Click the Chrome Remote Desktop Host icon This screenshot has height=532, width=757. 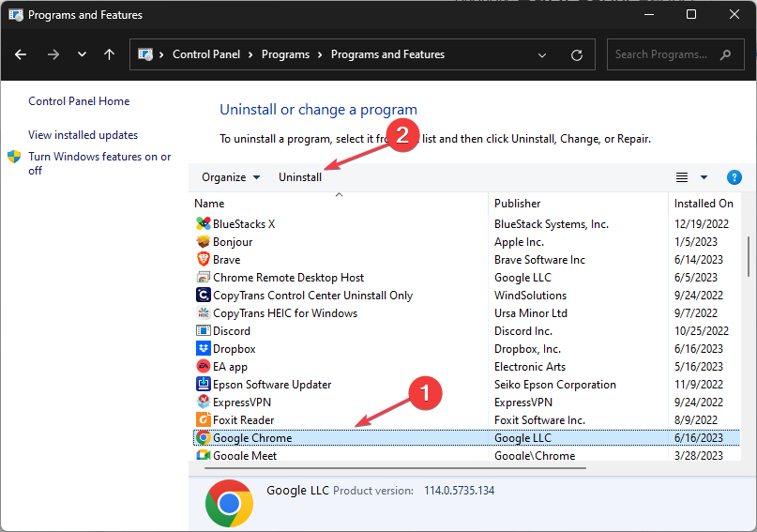204,277
